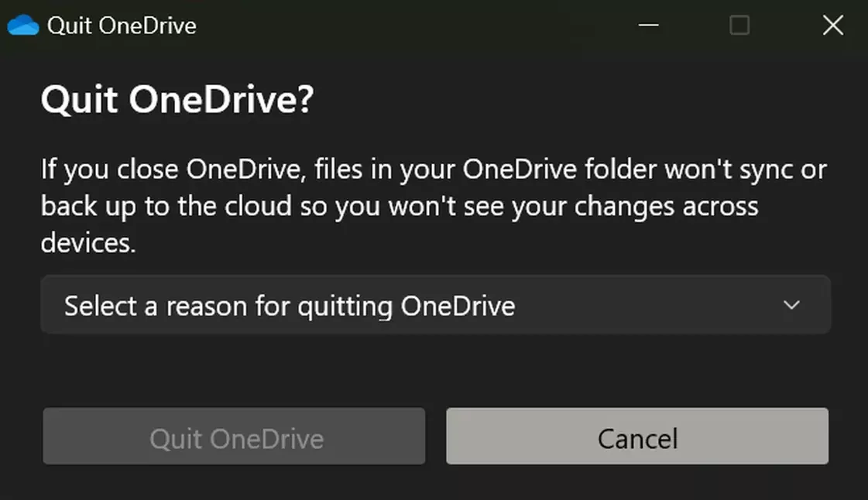Dismiss the dialog with Cancel
868x500 pixels.
(x=637, y=437)
